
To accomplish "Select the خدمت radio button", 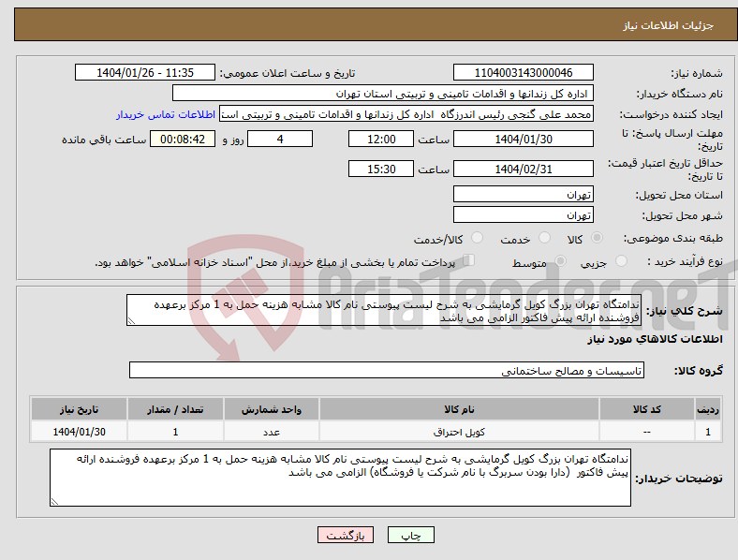I will tap(544, 238).
